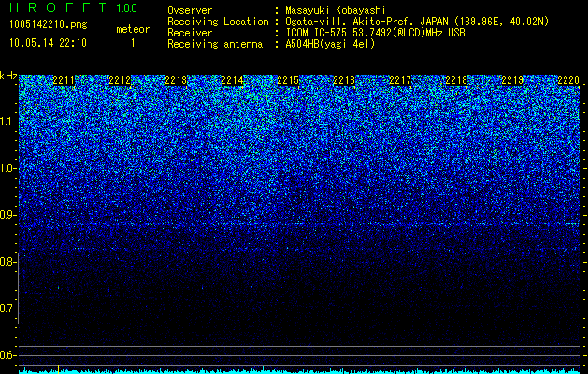The height and width of the screenshot is (374, 588).
Task: Click the meteor label
Action: 133,29
